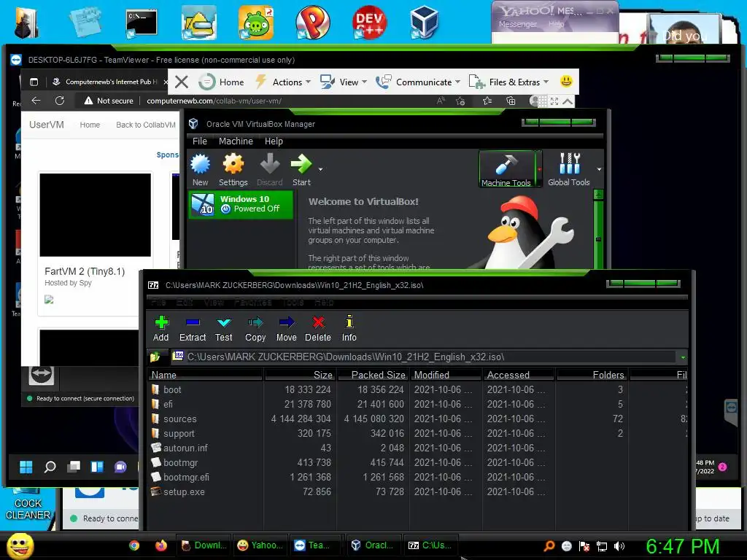Open Files & Extras dropdown
Viewport: 747px width, 560px height.
[508, 82]
